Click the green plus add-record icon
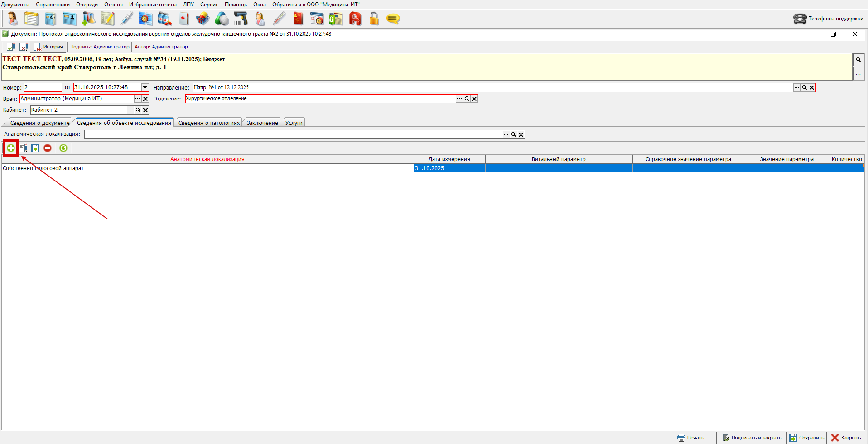 click(x=10, y=148)
